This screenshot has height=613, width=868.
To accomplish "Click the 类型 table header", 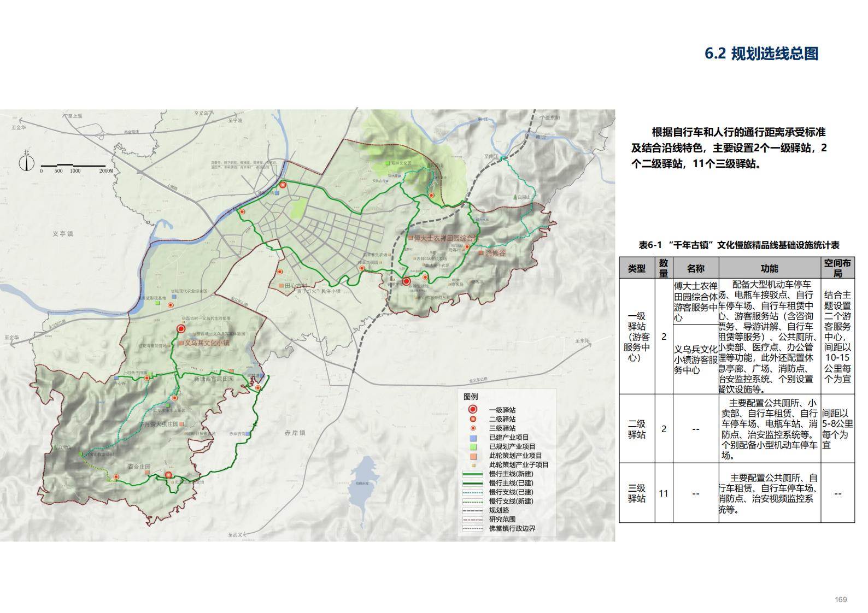I will coord(636,268).
